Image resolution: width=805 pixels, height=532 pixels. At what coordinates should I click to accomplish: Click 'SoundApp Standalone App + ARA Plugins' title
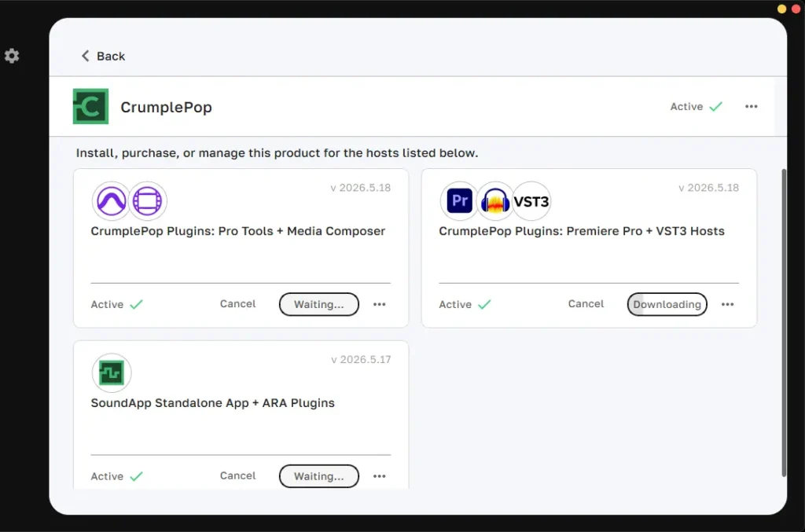212,402
